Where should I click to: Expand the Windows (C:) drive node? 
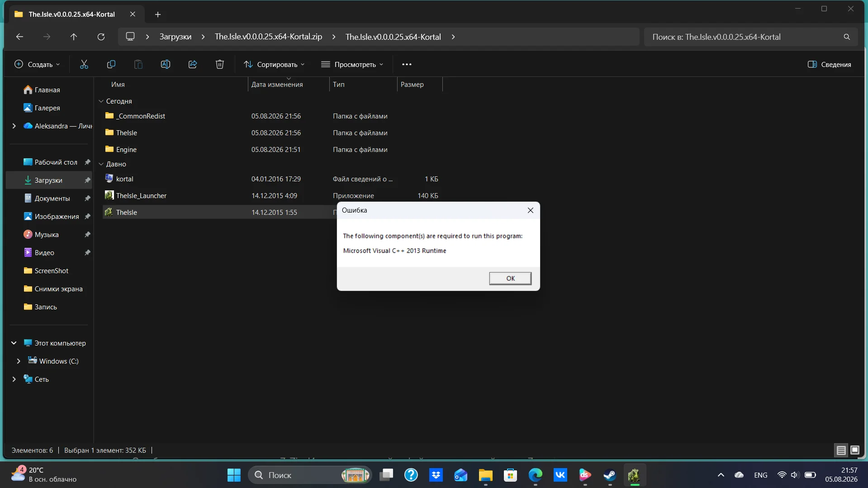(x=19, y=361)
